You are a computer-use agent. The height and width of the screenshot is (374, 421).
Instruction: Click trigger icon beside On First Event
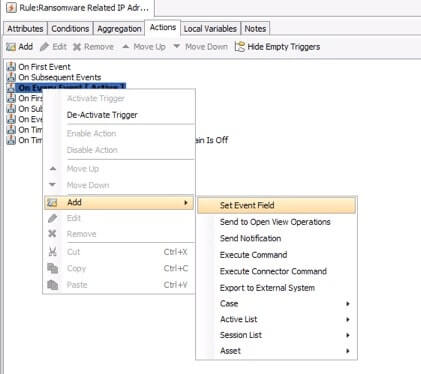11,67
